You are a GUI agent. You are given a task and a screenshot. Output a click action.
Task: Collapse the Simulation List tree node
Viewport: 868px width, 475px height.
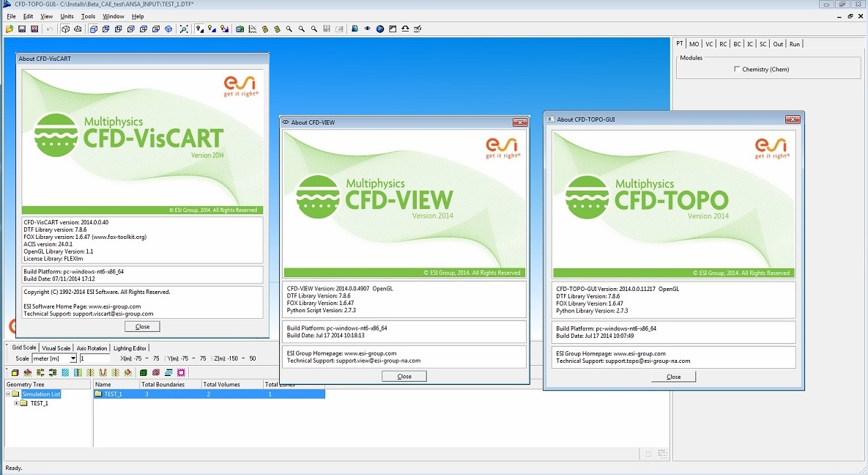pos(8,394)
